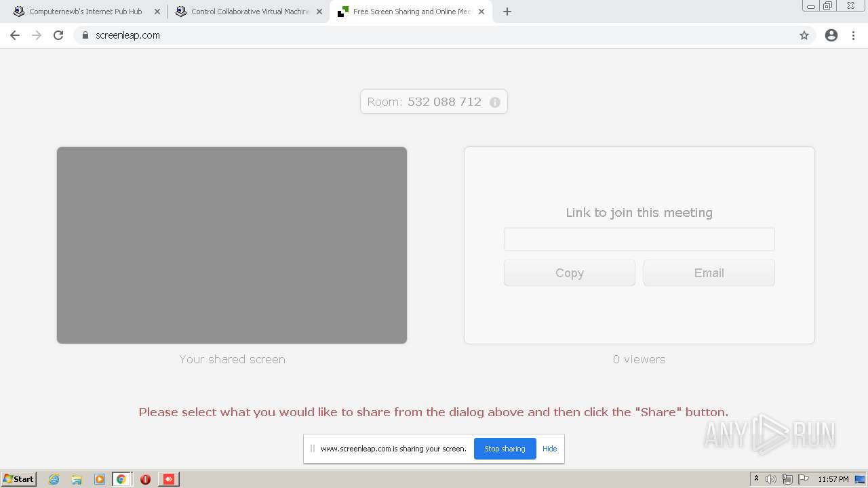868x488 pixels.
Task: Close the Free Screen Sharing tab
Action: tap(481, 12)
